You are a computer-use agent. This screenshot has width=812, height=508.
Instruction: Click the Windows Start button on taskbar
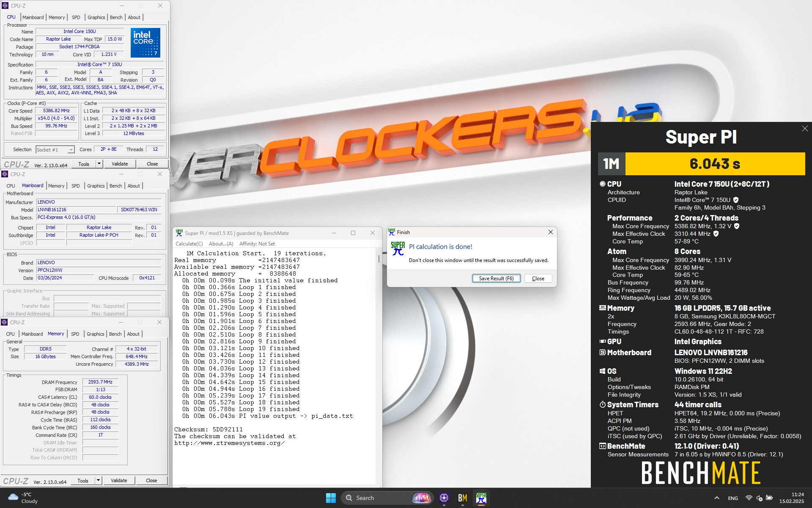pyautogui.click(x=331, y=498)
